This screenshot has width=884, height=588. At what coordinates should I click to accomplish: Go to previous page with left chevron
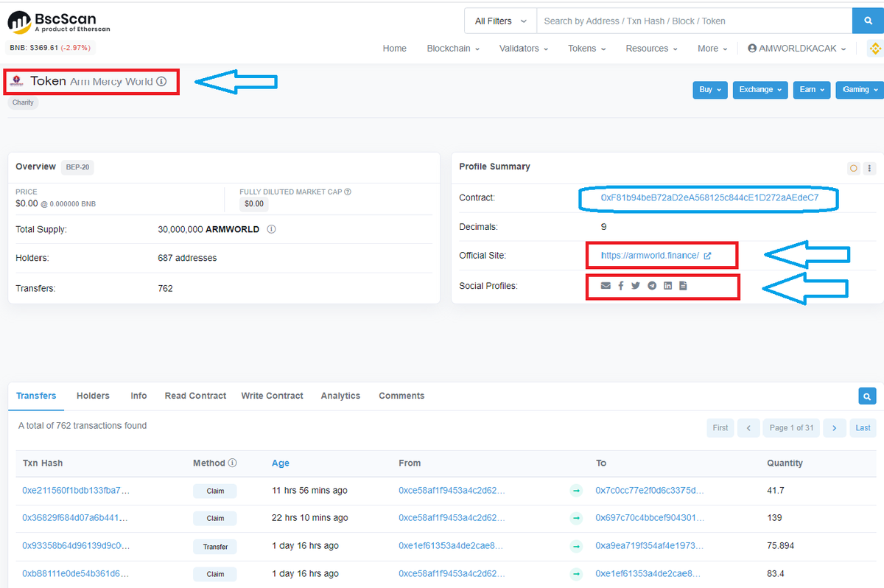[748, 427]
